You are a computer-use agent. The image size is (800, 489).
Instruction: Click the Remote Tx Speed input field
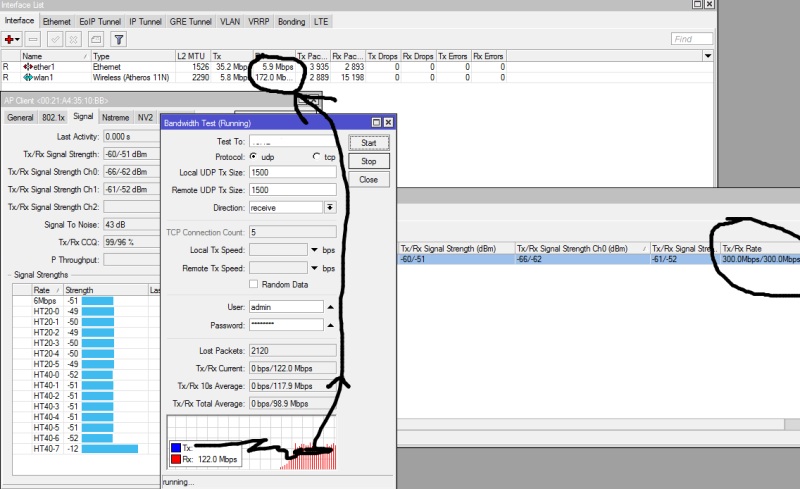[278, 268]
